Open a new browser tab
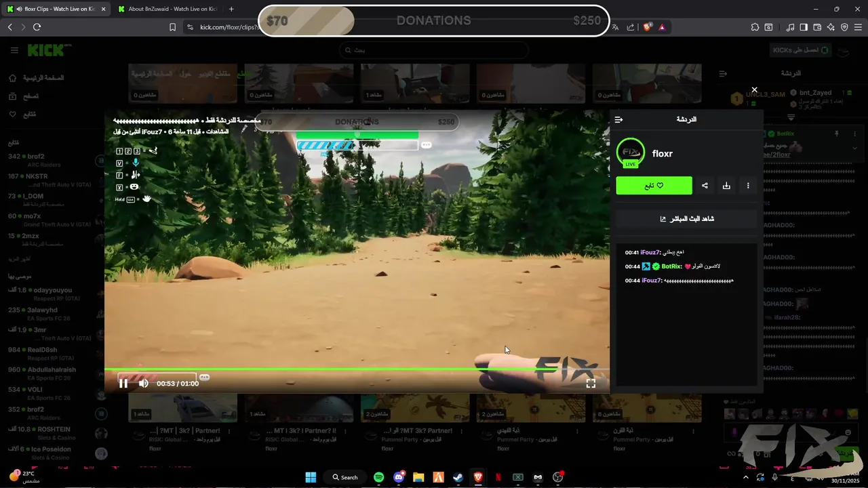 231,9
